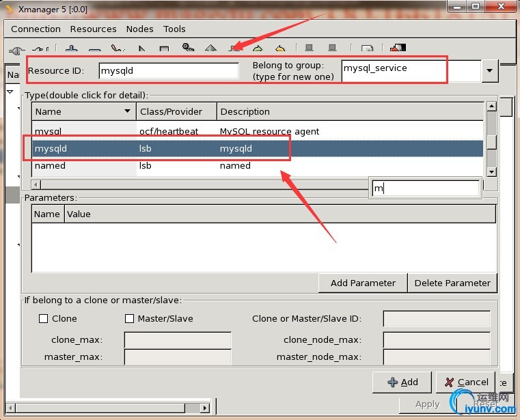The image size is (520, 420).
Task: Click the type list horizontal scroll left arrow
Action: coord(36,184)
